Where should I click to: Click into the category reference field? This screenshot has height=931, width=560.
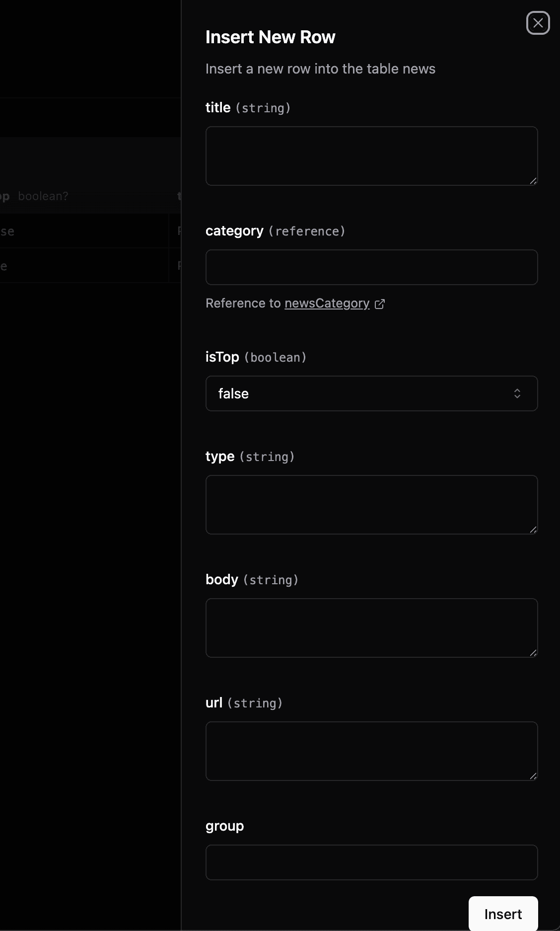[x=371, y=267]
